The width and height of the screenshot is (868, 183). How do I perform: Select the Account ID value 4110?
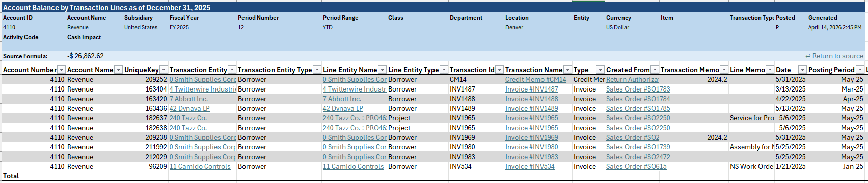[9, 27]
